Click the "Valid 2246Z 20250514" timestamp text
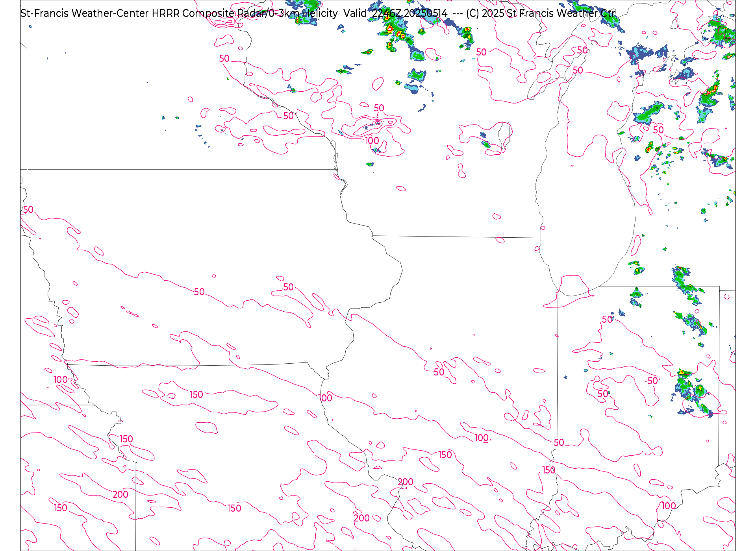Screen dimensions: 756x551 click(395, 13)
